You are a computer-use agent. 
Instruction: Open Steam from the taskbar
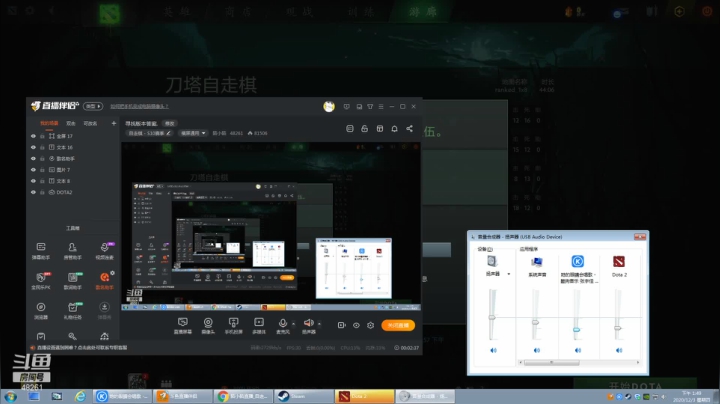pyautogui.click(x=304, y=396)
